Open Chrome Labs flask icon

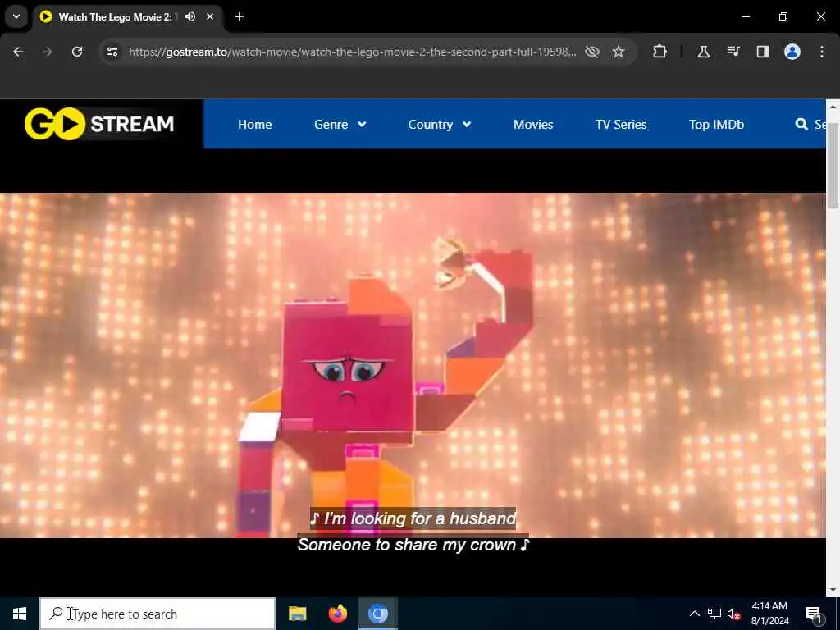(x=703, y=52)
